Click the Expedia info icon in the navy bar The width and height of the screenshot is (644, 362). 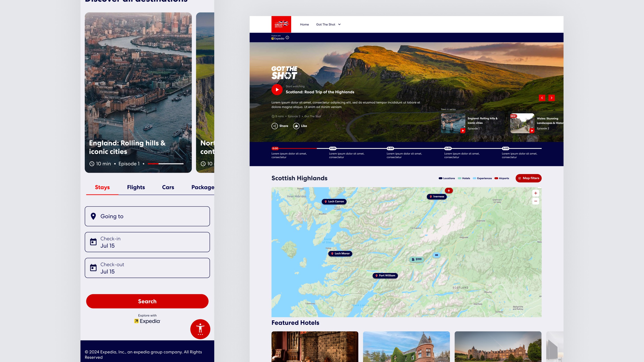coord(287,38)
